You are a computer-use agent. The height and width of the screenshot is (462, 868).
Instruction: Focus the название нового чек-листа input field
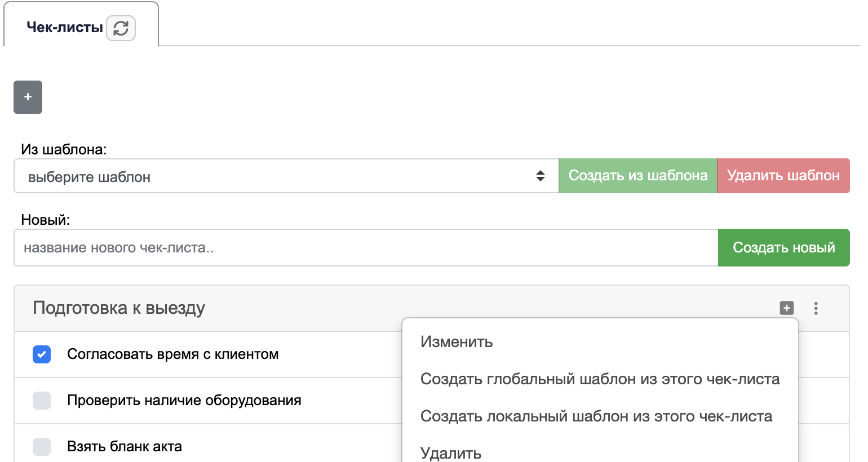point(366,247)
